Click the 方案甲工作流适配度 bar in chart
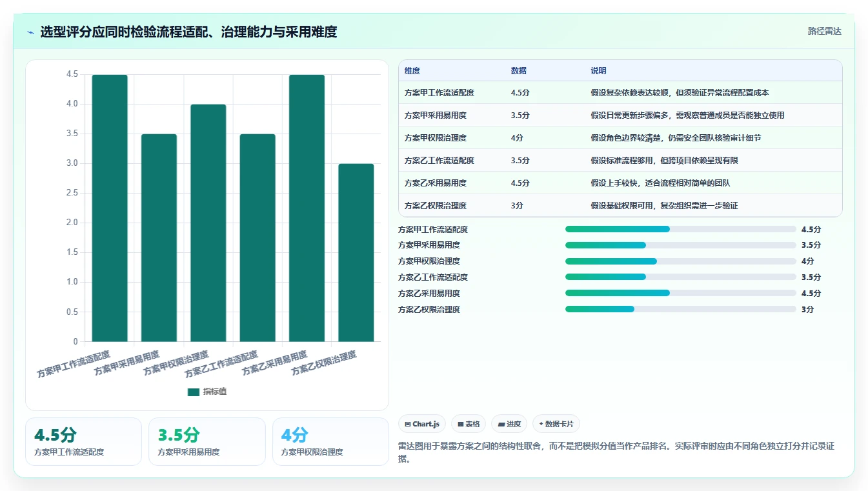Viewport: 868px width, 491px height. pyautogui.click(x=110, y=208)
